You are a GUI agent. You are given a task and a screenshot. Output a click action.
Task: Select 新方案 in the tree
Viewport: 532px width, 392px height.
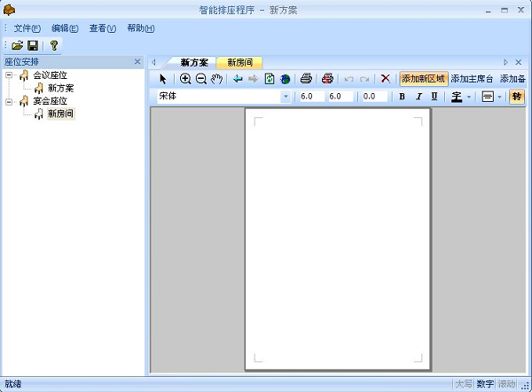click(x=60, y=88)
